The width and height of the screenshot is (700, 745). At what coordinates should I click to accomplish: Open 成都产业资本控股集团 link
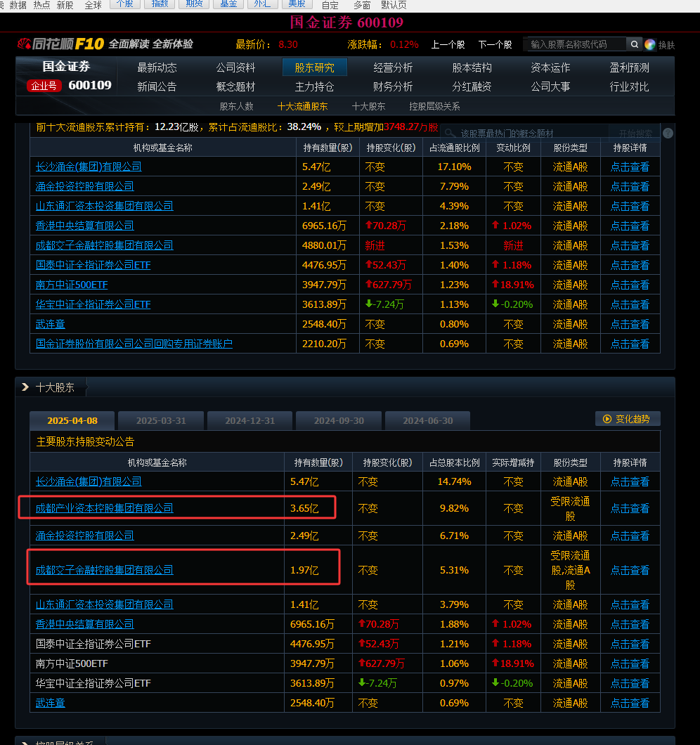coord(104,508)
